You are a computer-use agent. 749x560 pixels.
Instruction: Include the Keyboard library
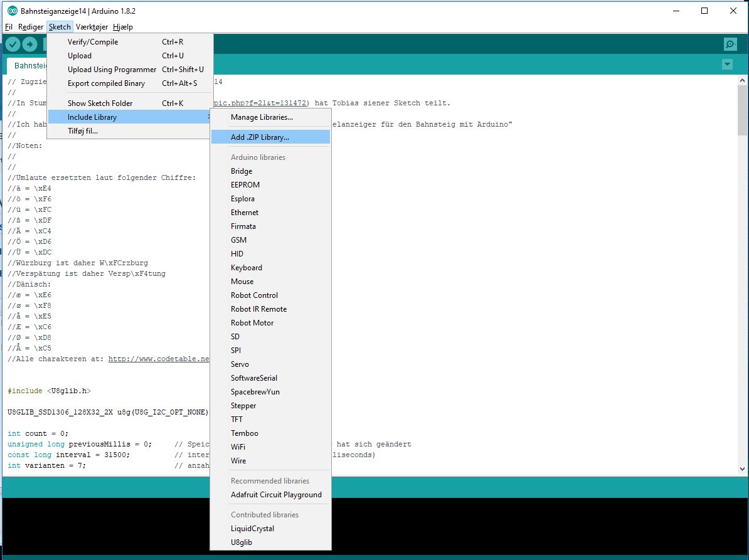click(270, 268)
